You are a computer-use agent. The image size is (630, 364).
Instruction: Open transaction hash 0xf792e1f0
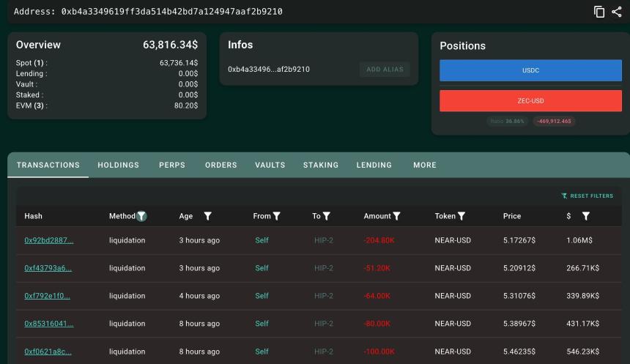click(x=47, y=296)
